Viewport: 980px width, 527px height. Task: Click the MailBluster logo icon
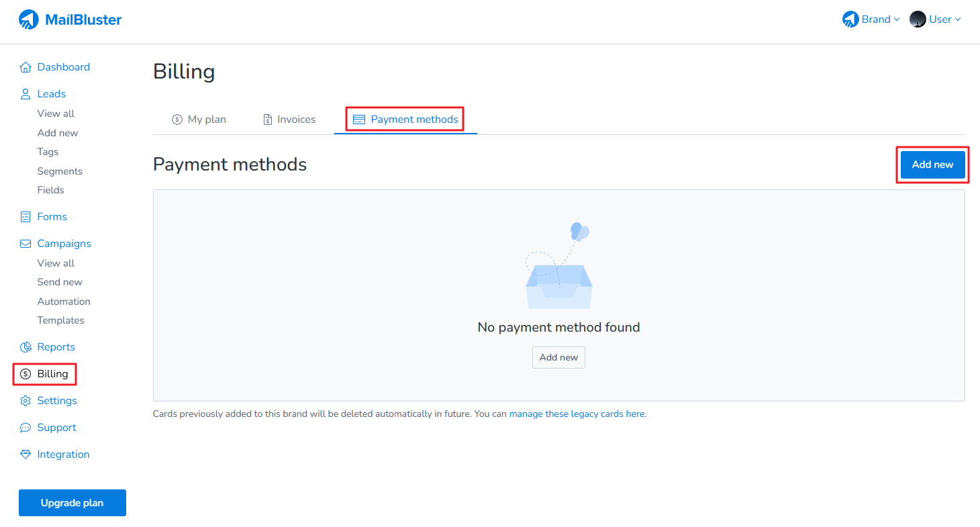[x=29, y=19]
